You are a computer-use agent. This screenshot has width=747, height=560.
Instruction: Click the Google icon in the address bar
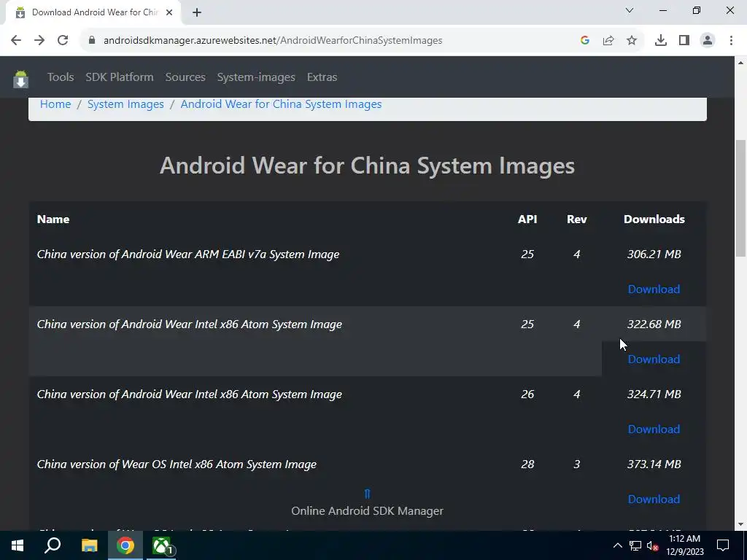point(585,41)
